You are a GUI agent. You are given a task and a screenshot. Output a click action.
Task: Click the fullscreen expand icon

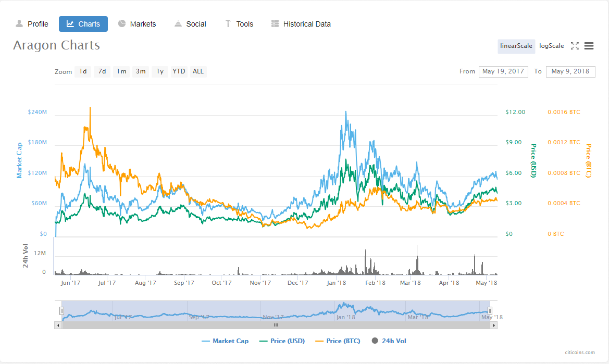575,46
